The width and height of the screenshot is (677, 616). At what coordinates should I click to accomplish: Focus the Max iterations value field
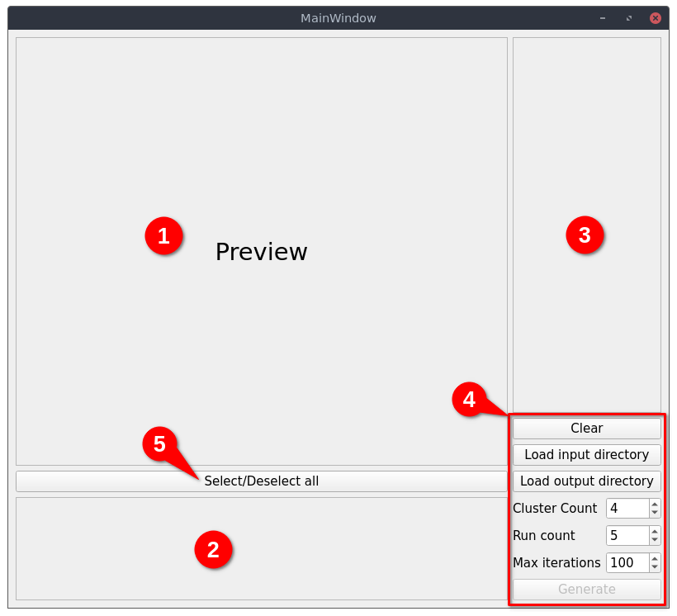coord(627,562)
